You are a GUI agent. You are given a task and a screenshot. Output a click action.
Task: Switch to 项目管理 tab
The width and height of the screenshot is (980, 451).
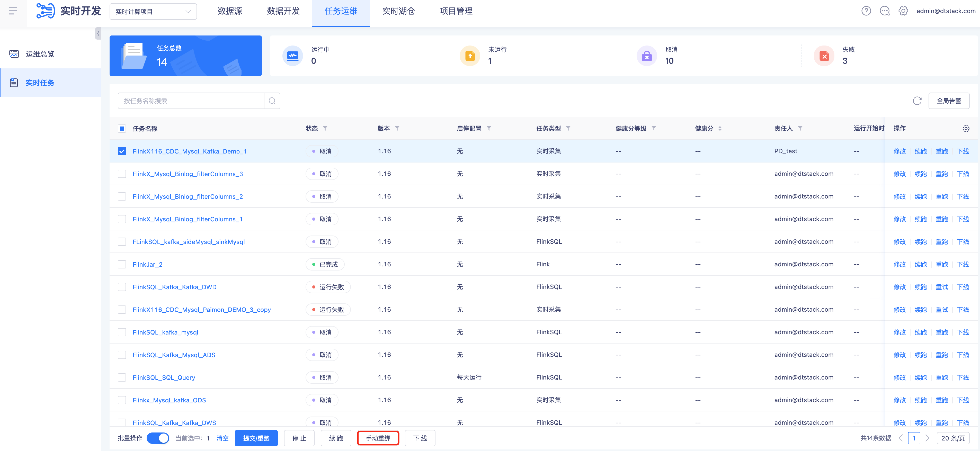point(456,11)
